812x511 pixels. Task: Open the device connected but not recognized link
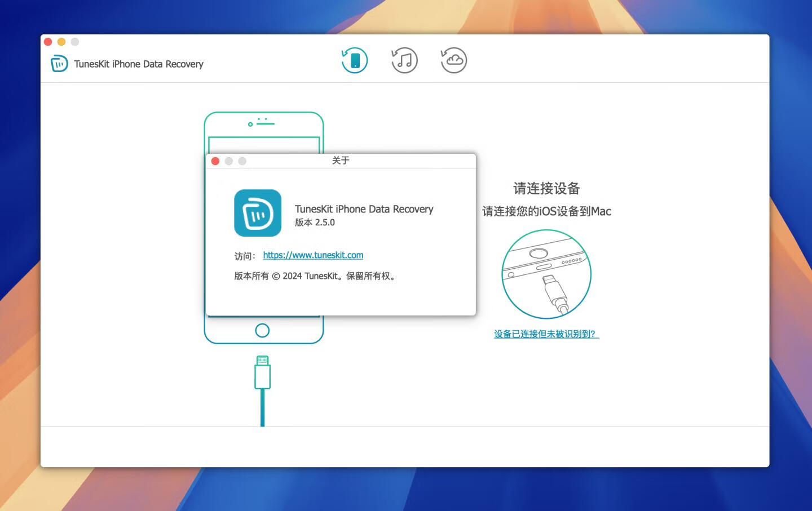point(546,334)
